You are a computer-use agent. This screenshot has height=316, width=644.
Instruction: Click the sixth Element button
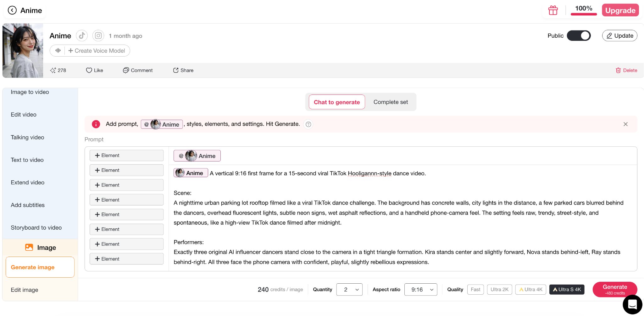[126, 229]
